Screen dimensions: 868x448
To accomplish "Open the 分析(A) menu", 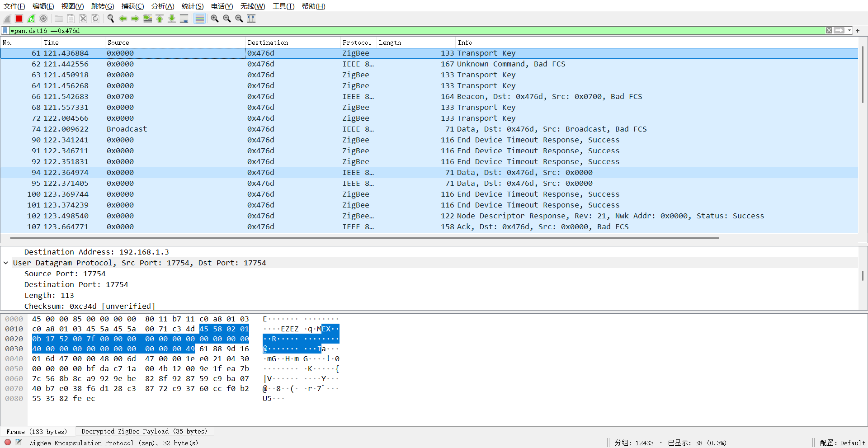I will pyautogui.click(x=163, y=6).
